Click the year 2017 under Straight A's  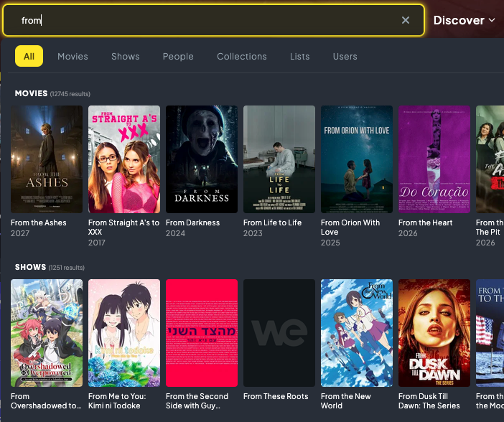pos(97,243)
